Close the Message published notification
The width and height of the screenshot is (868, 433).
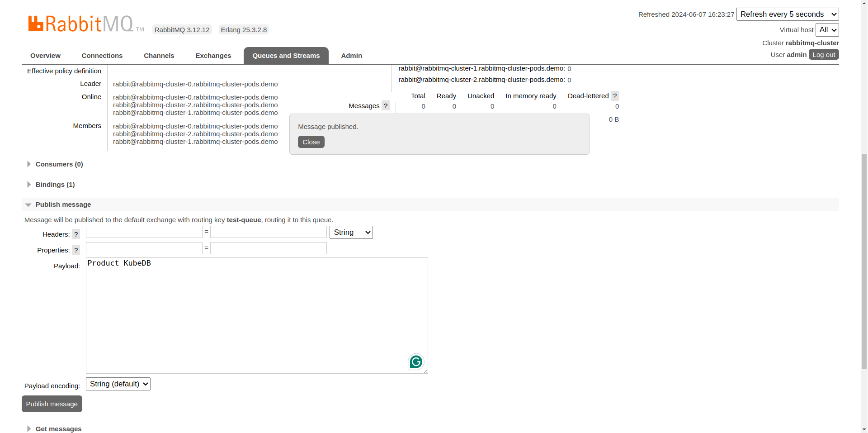(311, 142)
